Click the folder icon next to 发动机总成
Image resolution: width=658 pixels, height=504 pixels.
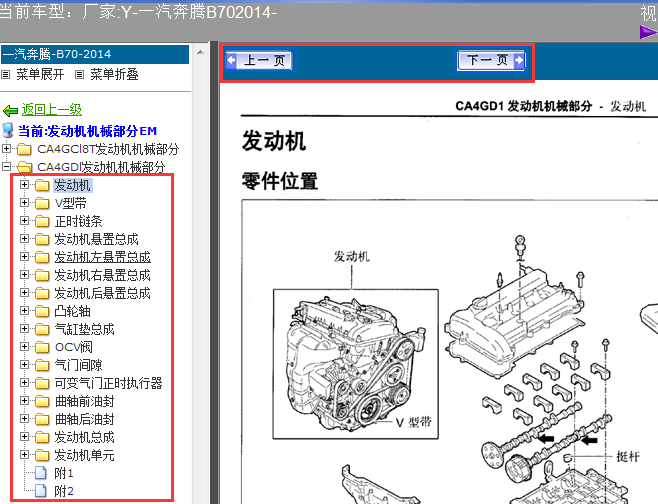(42, 438)
